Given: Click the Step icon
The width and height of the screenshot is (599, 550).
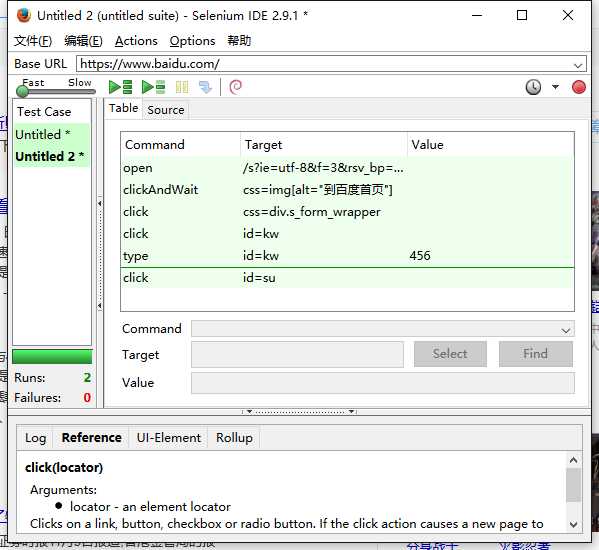Looking at the screenshot, I should coord(205,87).
